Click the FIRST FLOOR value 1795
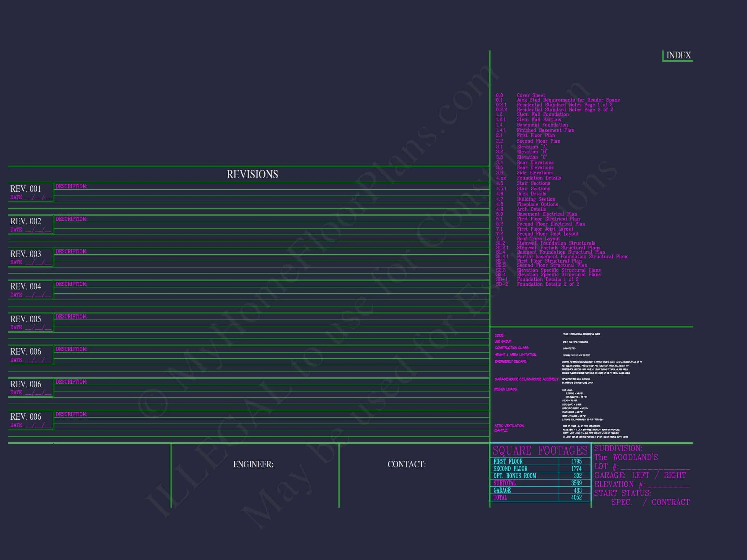This screenshot has height=560, width=747. [x=576, y=461]
